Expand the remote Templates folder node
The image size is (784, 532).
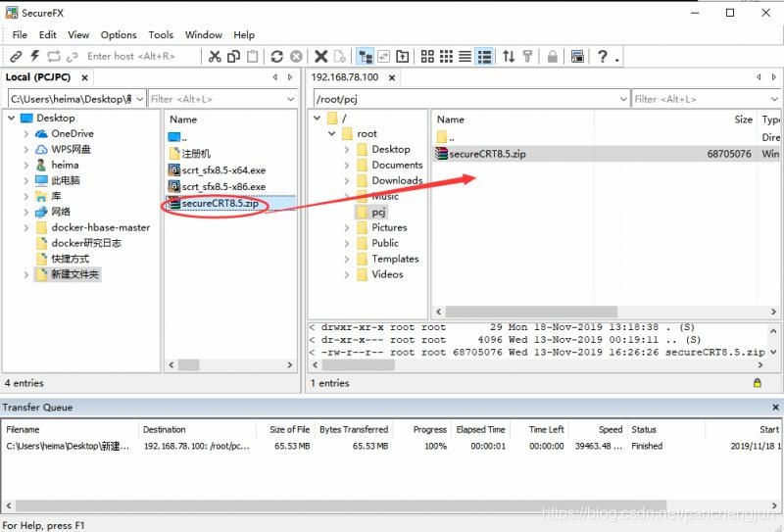[x=347, y=259]
